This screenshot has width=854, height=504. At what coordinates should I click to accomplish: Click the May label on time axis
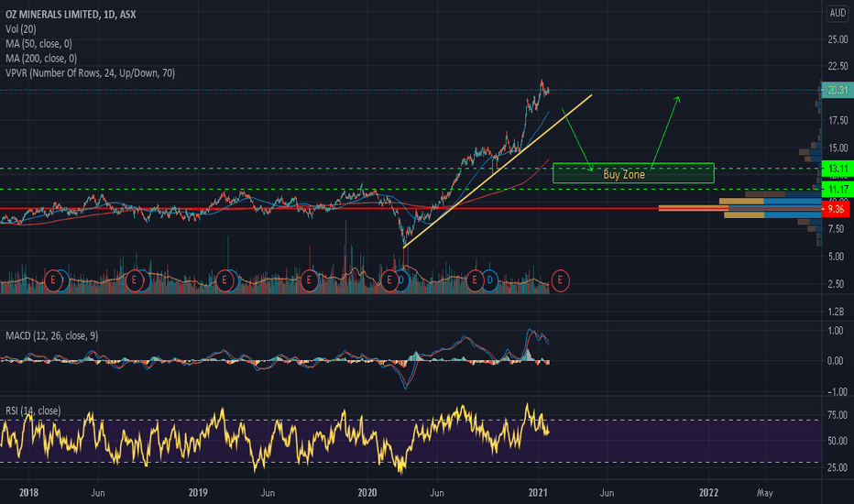click(x=765, y=493)
